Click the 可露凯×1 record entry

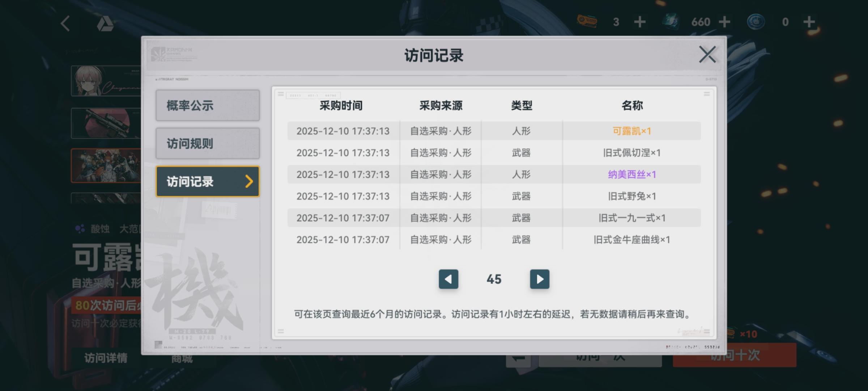click(631, 131)
